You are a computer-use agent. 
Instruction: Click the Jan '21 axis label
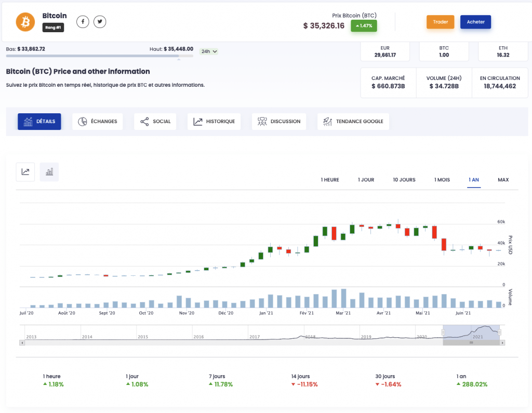266,313
